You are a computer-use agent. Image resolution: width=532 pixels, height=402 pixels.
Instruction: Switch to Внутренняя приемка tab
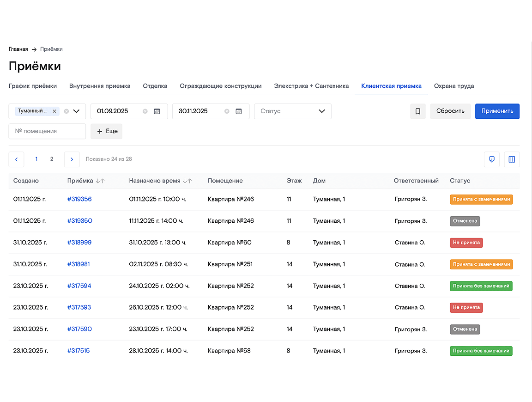[100, 86]
